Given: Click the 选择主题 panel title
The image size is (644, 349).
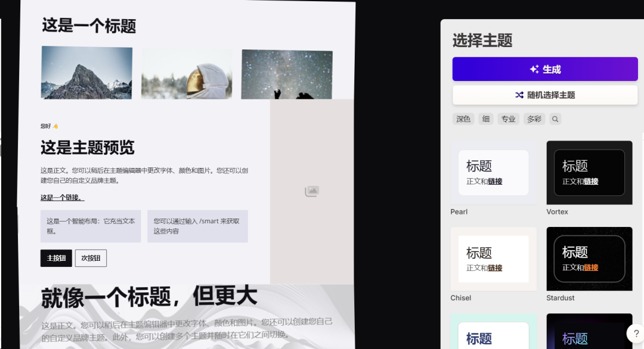Looking at the screenshot, I should tap(482, 40).
